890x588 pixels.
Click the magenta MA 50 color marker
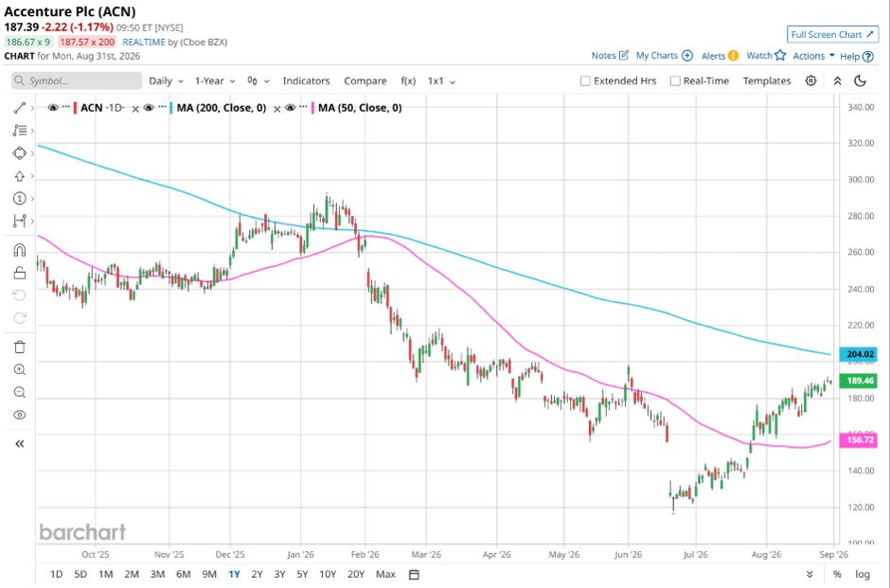(312, 108)
